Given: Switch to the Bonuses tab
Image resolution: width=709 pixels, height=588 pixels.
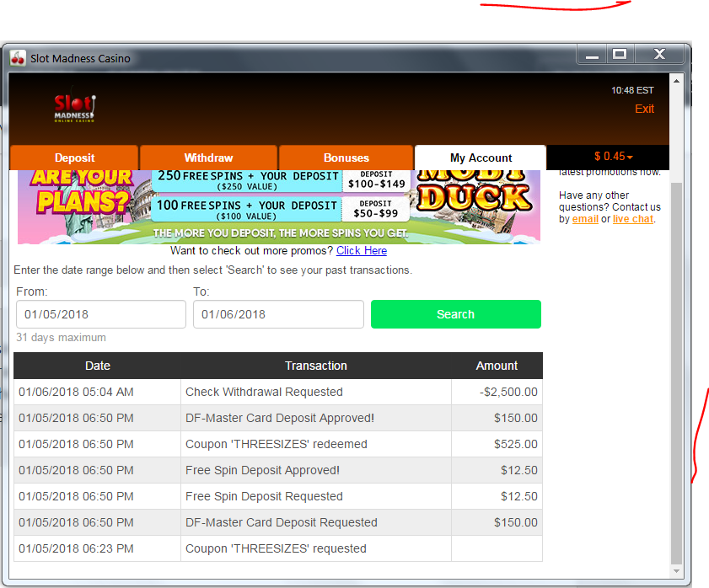Looking at the screenshot, I should (346, 158).
